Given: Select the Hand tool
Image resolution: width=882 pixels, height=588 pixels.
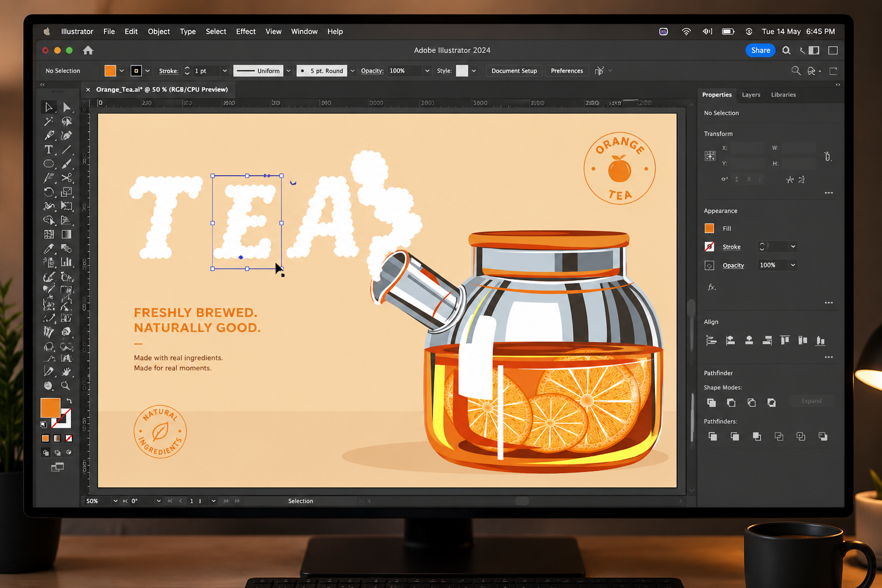Looking at the screenshot, I should 67,372.
